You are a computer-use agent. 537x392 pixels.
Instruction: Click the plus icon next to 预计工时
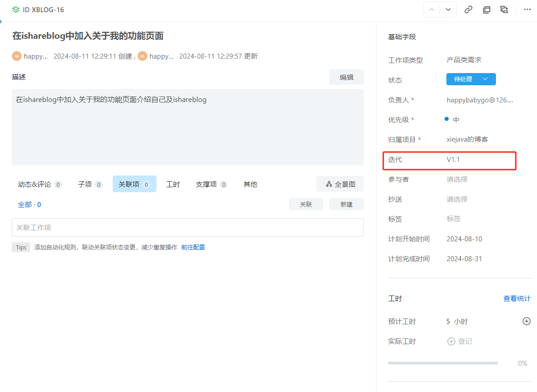click(527, 321)
